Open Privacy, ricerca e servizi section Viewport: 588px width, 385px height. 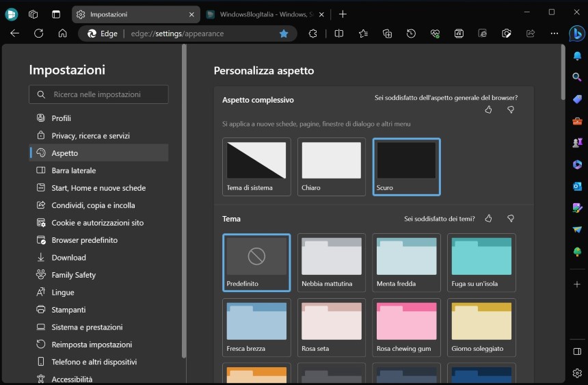tap(98, 135)
